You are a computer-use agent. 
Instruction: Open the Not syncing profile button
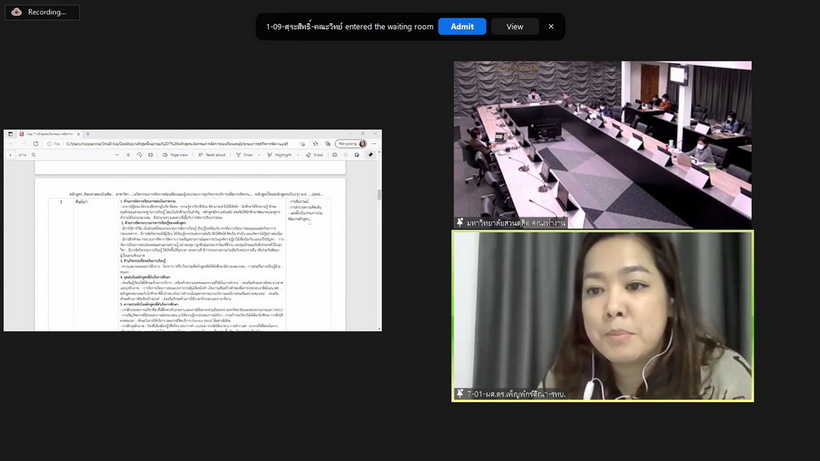point(351,144)
